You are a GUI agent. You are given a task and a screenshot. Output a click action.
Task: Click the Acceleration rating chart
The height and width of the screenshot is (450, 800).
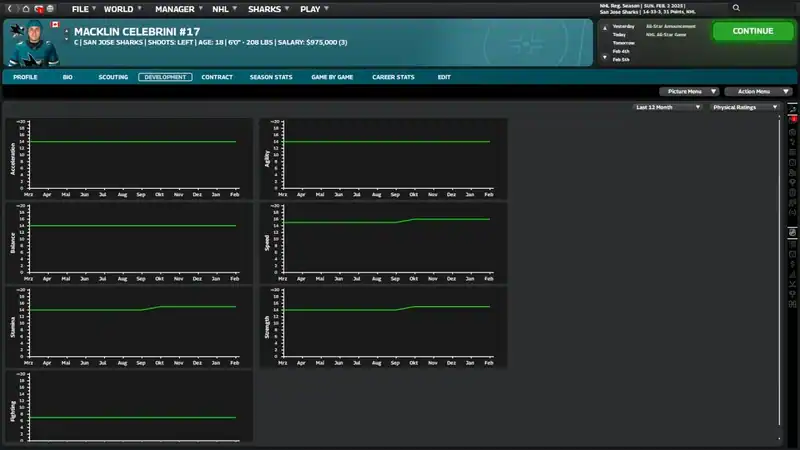tap(129, 159)
